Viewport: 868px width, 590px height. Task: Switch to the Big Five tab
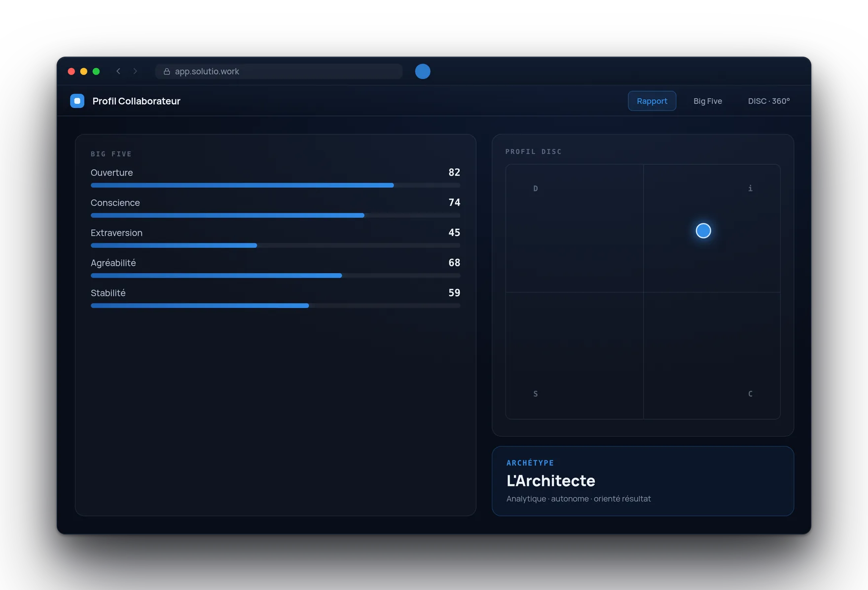708,101
